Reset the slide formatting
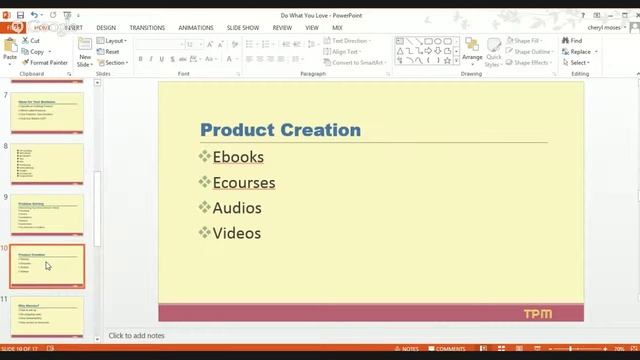The image size is (640, 360). pos(108,52)
